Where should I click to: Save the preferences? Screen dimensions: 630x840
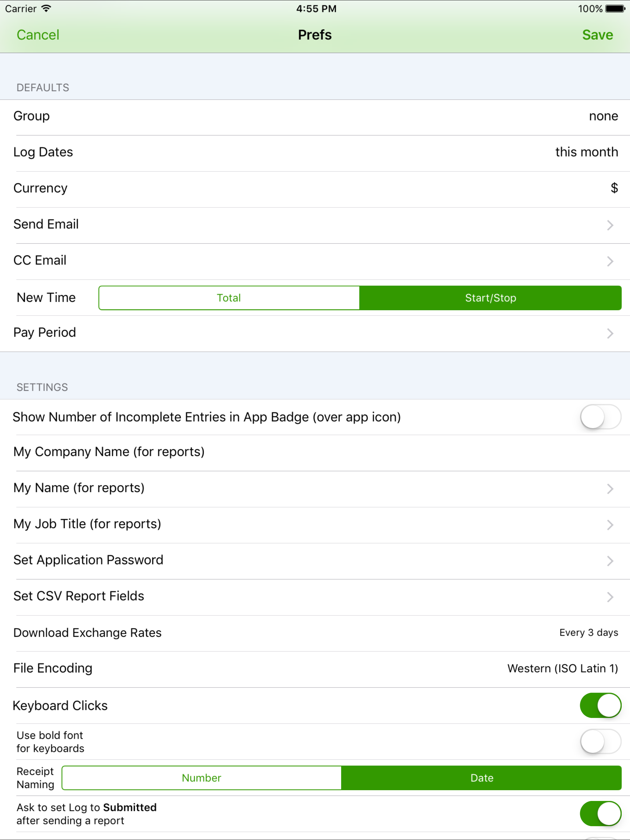[597, 35]
